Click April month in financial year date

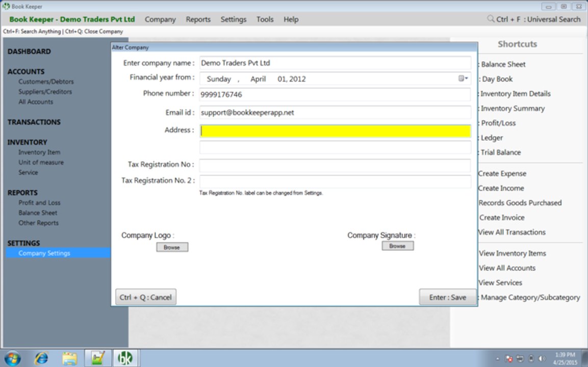coord(258,79)
